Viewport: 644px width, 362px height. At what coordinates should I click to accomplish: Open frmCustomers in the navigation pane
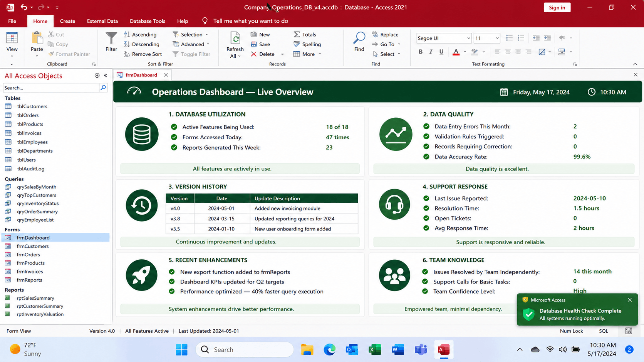(x=33, y=246)
